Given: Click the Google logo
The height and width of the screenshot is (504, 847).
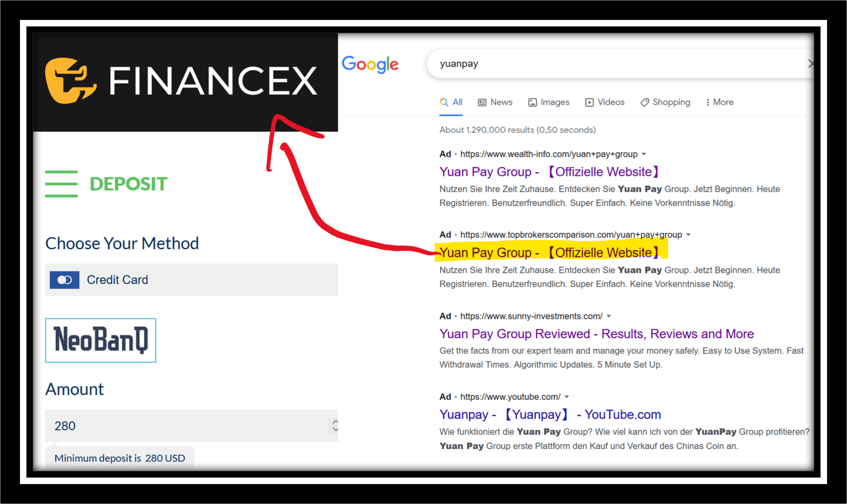Looking at the screenshot, I should [370, 64].
